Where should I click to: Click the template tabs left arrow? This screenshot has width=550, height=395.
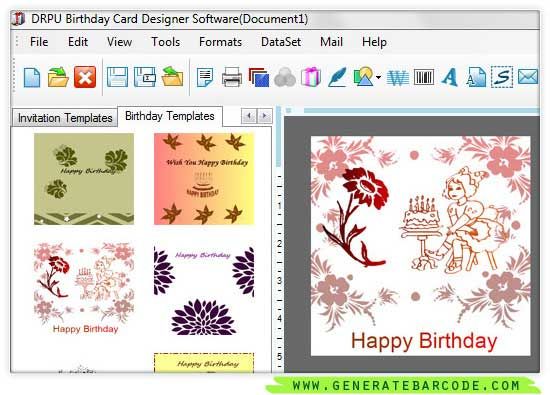pos(249,115)
